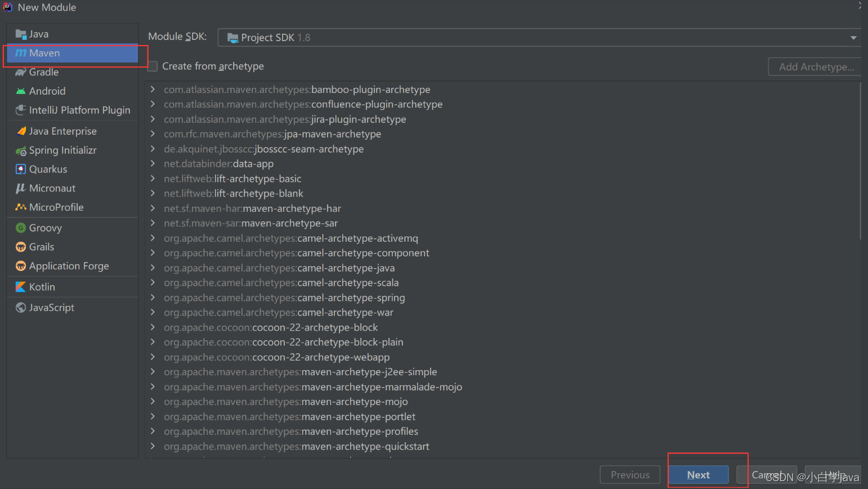
Task: Select Maven module type
Action: point(73,53)
